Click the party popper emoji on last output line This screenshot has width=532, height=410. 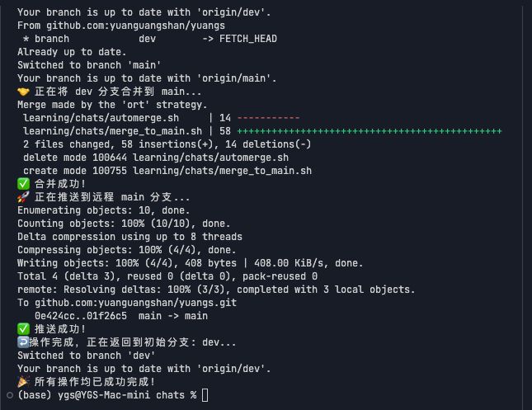[x=22, y=382]
